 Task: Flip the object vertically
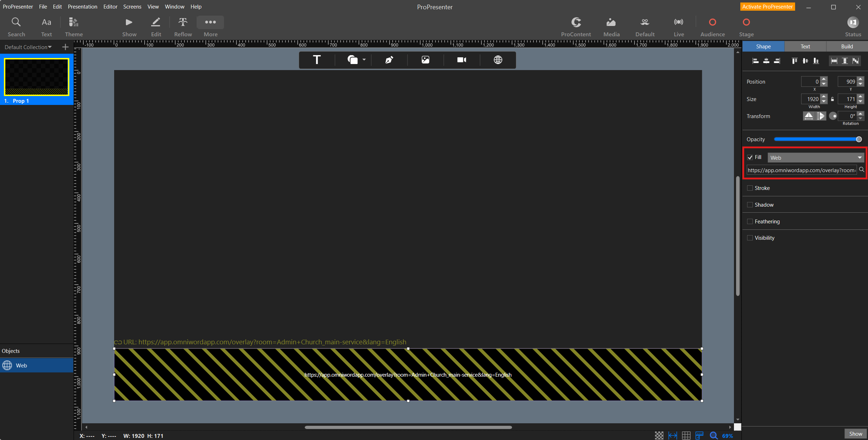pyautogui.click(x=821, y=116)
